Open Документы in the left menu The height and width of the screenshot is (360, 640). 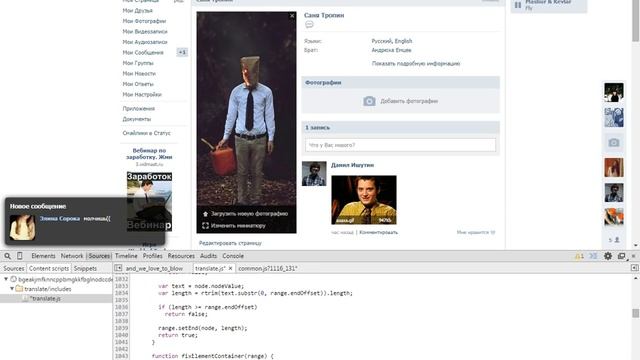pos(137,119)
